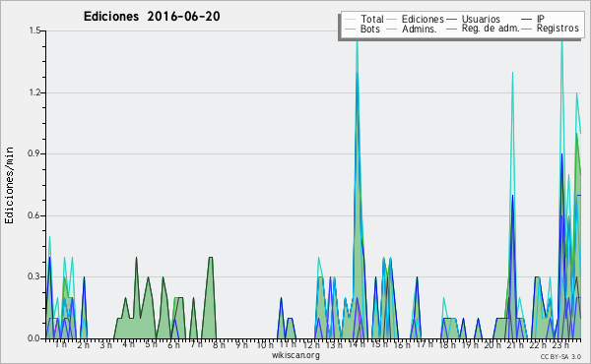Click the 'CC BY-SA 3.0' license text
Viewport: 591px width, 364px height.
560,356
